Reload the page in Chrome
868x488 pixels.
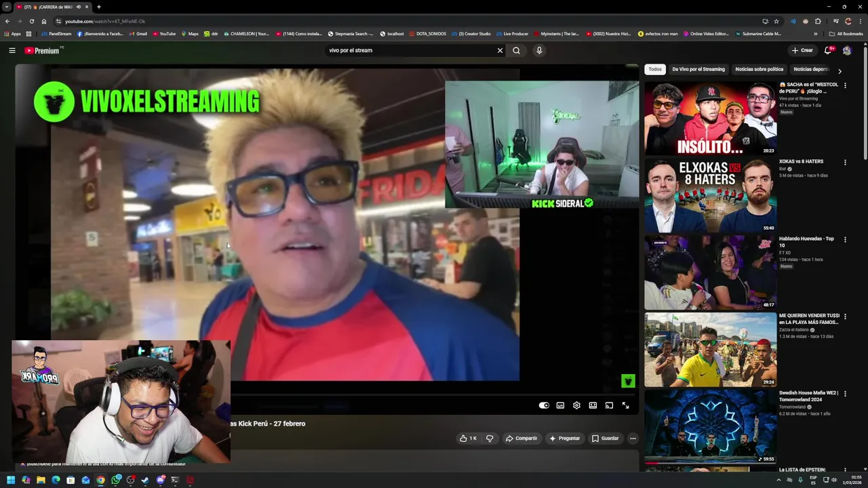click(31, 21)
